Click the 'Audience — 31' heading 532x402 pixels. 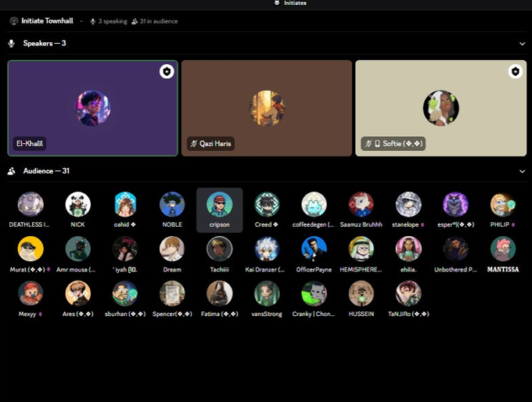46,171
